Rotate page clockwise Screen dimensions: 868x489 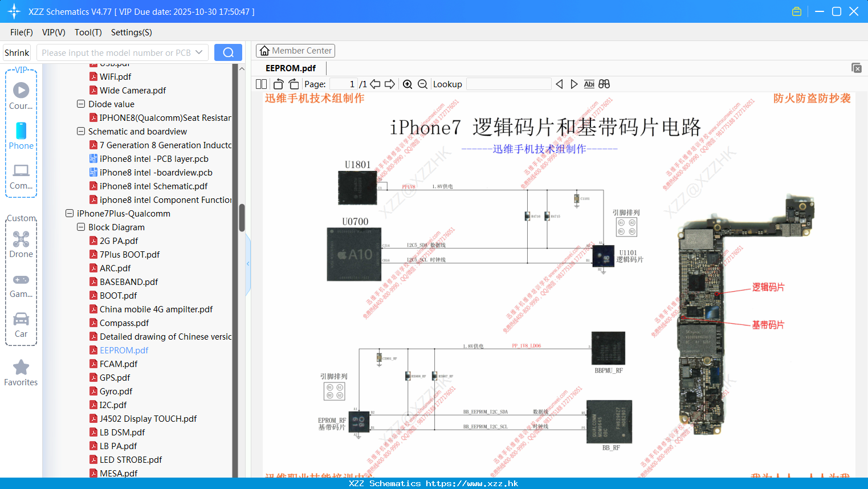pyautogui.click(x=294, y=84)
